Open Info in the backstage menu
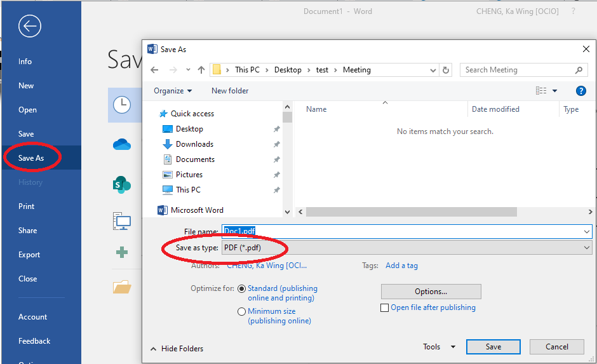The height and width of the screenshot is (364, 597). (x=25, y=62)
